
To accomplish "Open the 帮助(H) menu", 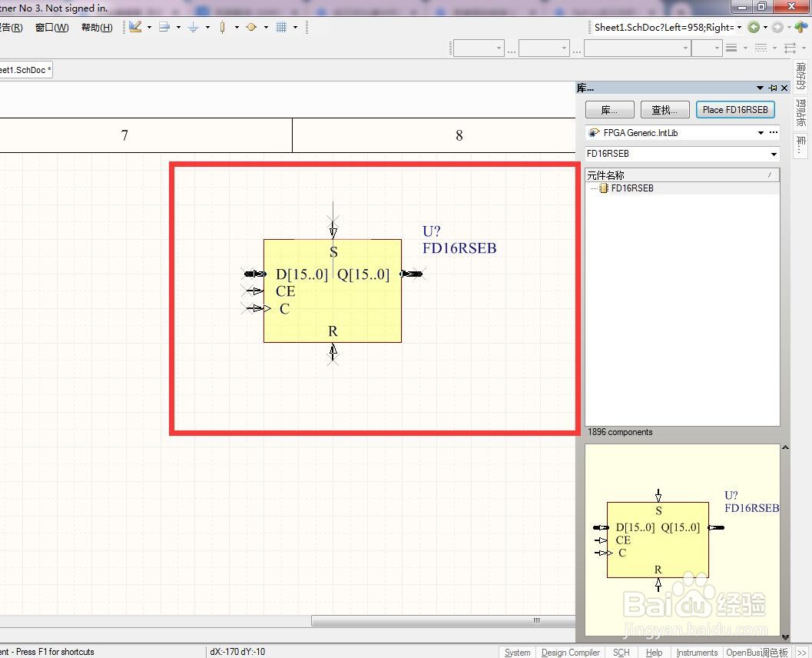I will click(x=97, y=28).
